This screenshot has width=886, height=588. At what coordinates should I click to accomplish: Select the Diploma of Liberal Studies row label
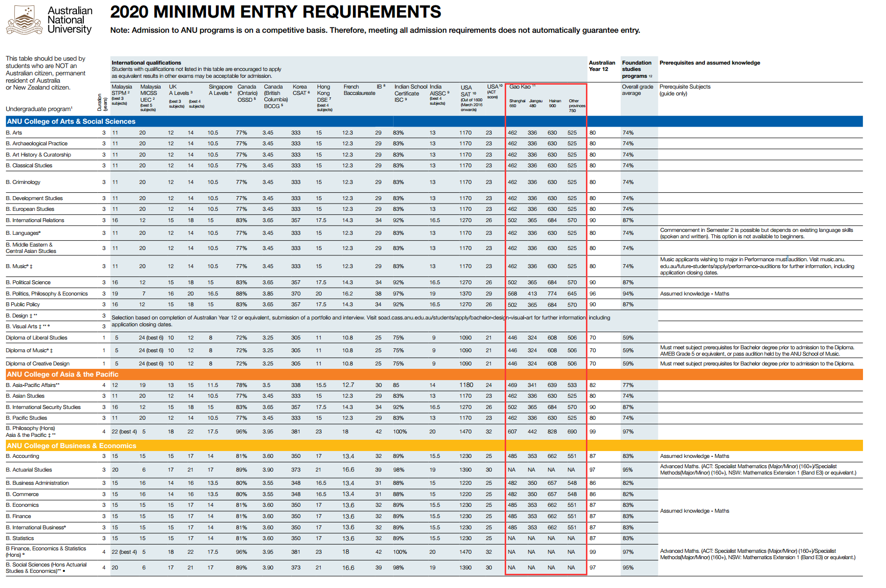pos(37,338)
